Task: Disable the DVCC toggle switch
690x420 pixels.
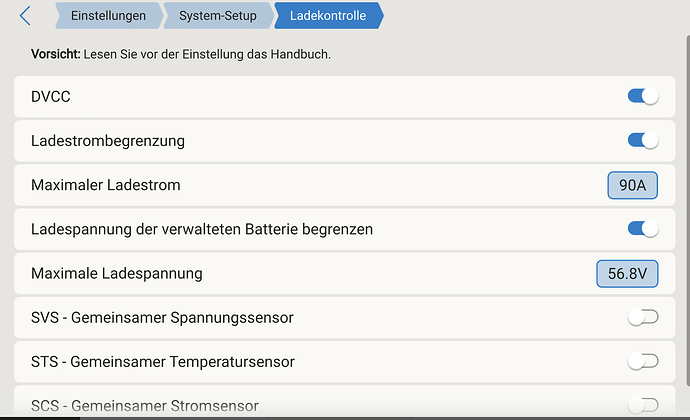Action: coord(643,97)
